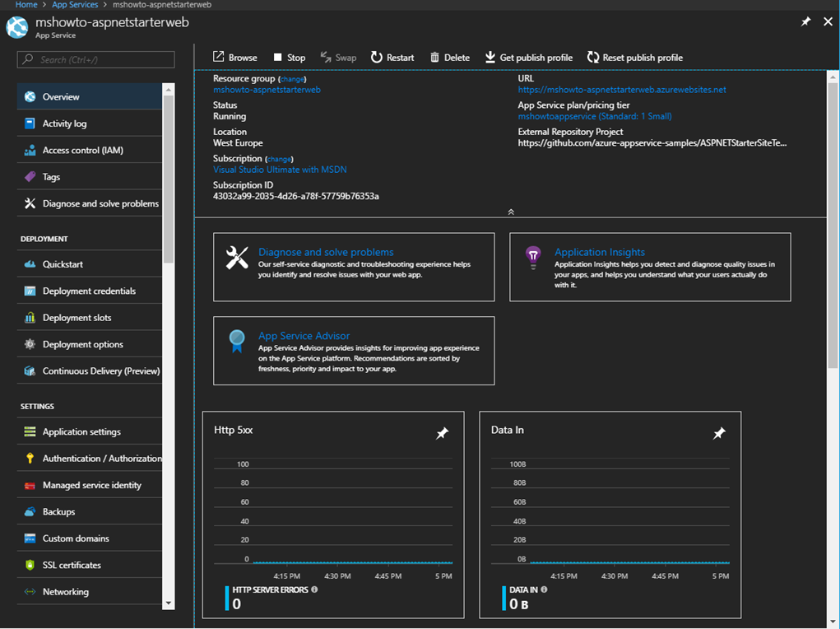Click the SSL certificates shield icon
The width and height of the screenshot is (840, 629).
[30, 565]
